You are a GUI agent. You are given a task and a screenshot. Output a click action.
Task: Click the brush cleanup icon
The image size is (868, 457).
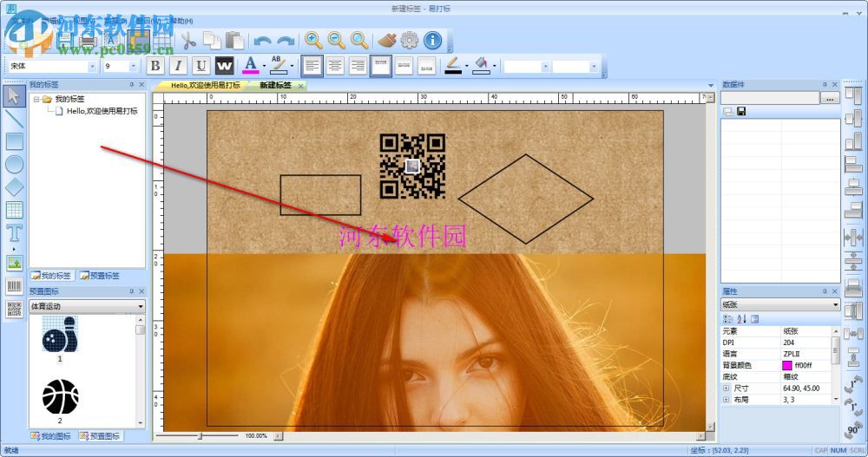[387, 40]
